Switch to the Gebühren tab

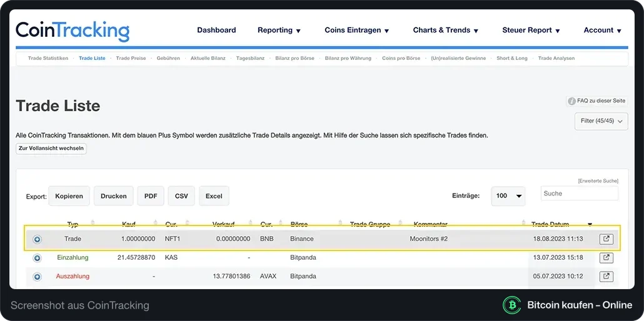[168, 58]
